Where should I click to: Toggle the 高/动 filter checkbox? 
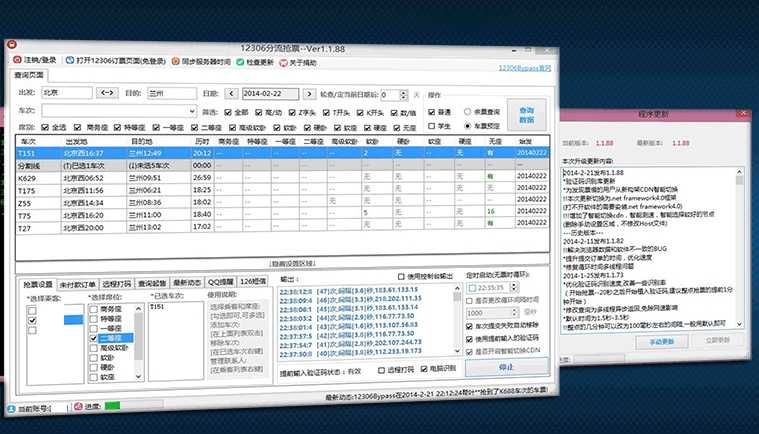(x=259, y=112)
